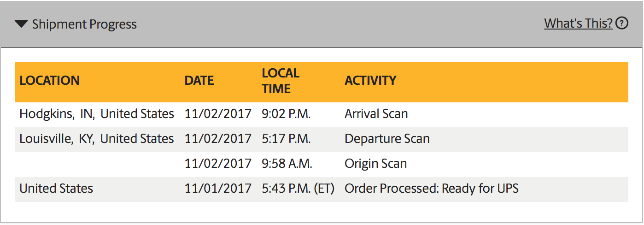Click Order Processed: Ready for UPS
644x225 pixels.
click(x=432, y=189)
